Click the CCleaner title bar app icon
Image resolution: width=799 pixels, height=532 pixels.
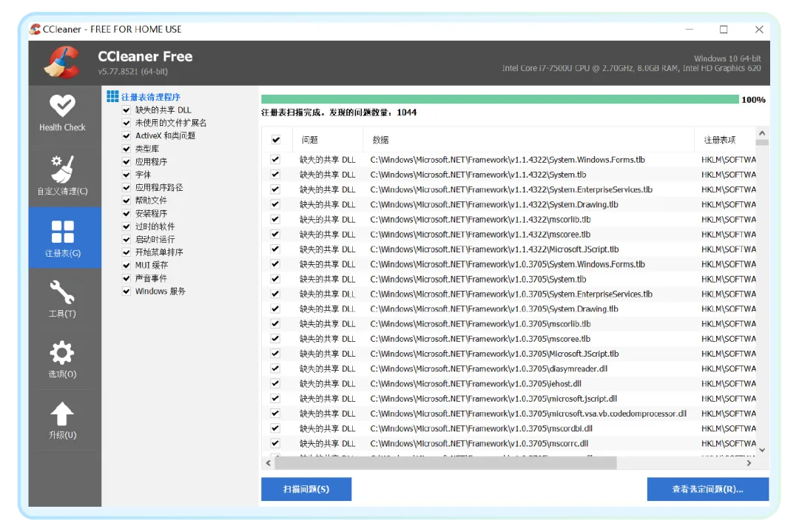(36, 29)
